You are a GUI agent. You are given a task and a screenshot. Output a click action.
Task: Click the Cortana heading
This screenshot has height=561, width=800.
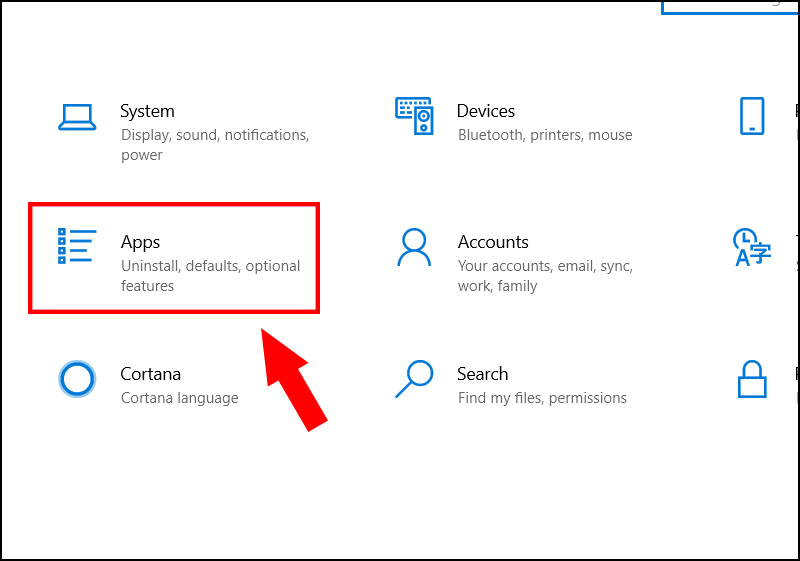[151, 374]
